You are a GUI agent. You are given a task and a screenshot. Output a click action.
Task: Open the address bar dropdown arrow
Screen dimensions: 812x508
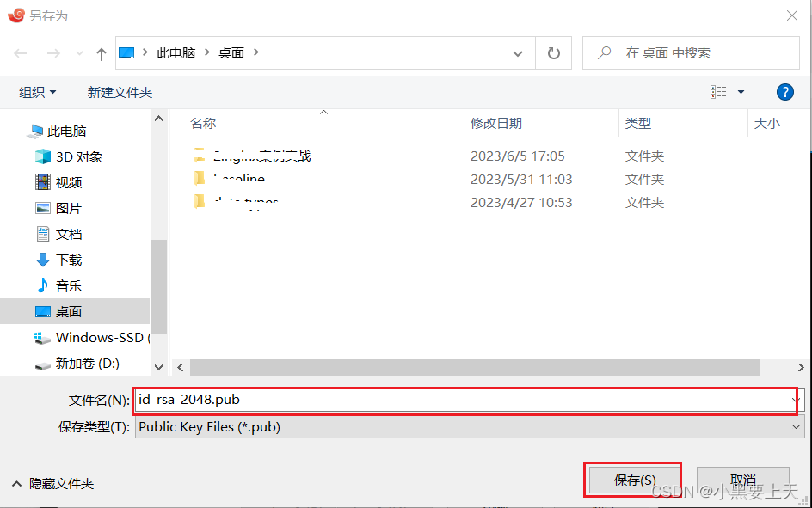(x=518, y=52)
